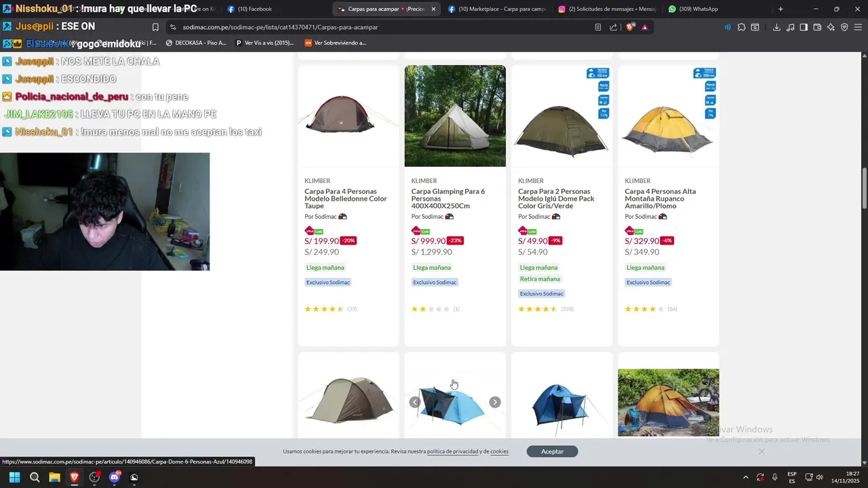Click the S/ 199.90 price of Belledonne tent
Screen dimensions: 868x488
321,241
